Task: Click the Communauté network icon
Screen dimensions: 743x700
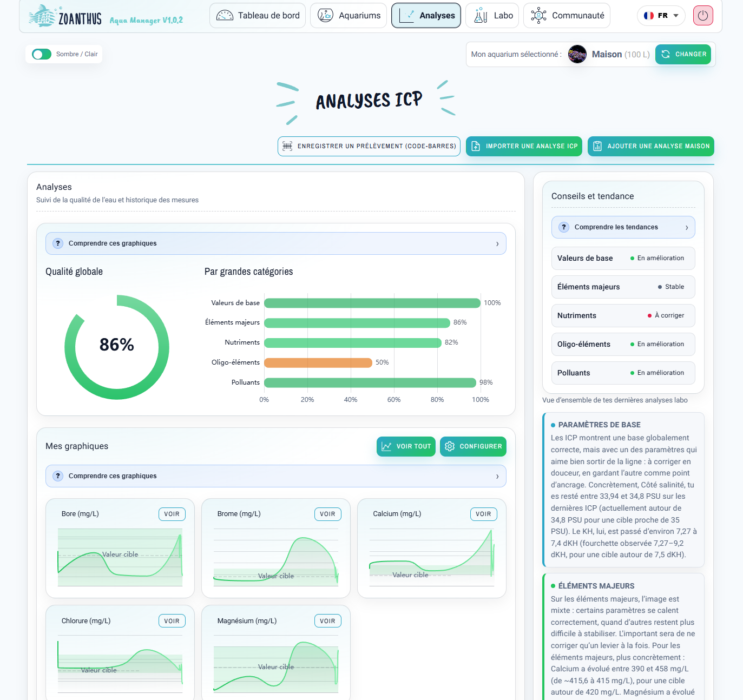Action: (538, 16)
